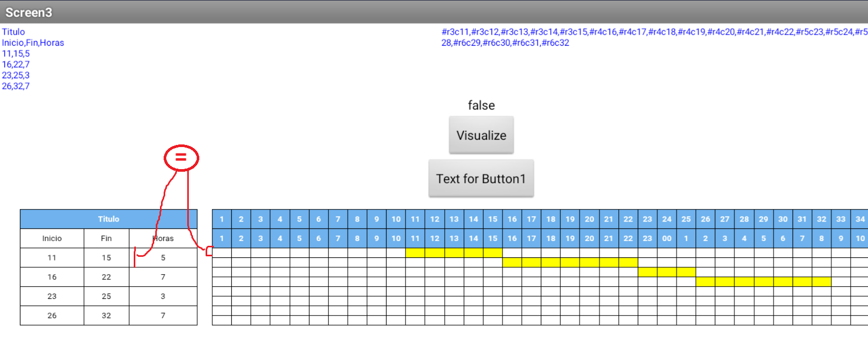The height and width of the screenshot is (344, 868).
Task: Click the small red square left of grid
Action: coord(209,251)
